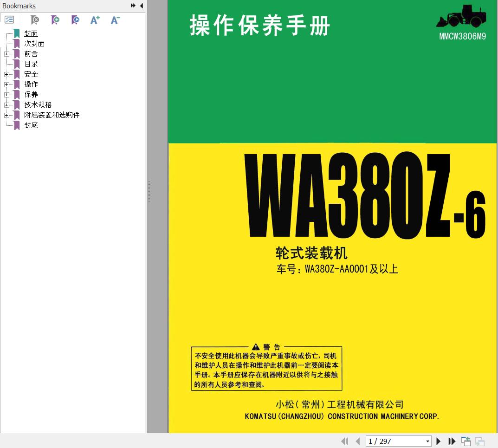Select the 封底 bookmark label
The width and height of the screenshot is (498, 448).
pyautogui.click(x=31, y=125)
